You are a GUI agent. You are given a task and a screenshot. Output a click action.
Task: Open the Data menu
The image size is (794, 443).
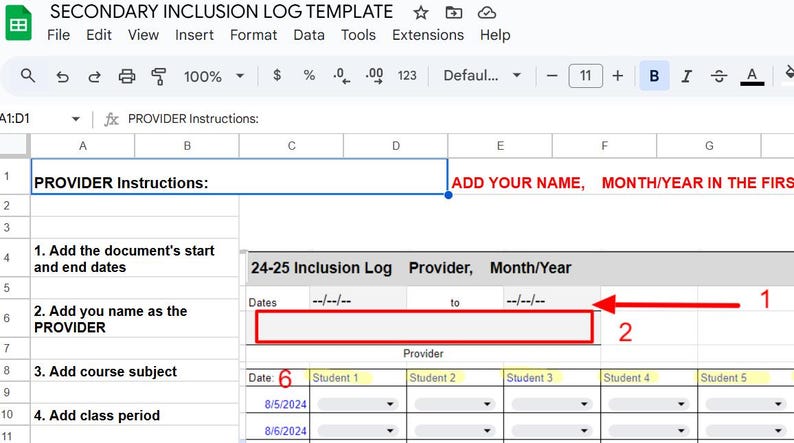point(309,35)
